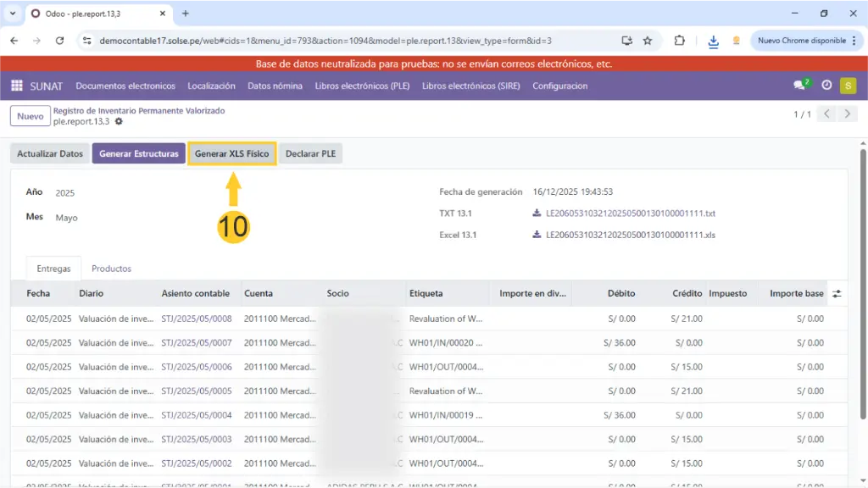The image size is (868, 488).
Task: Open the activities clock icon
Action: click(826, 86)
